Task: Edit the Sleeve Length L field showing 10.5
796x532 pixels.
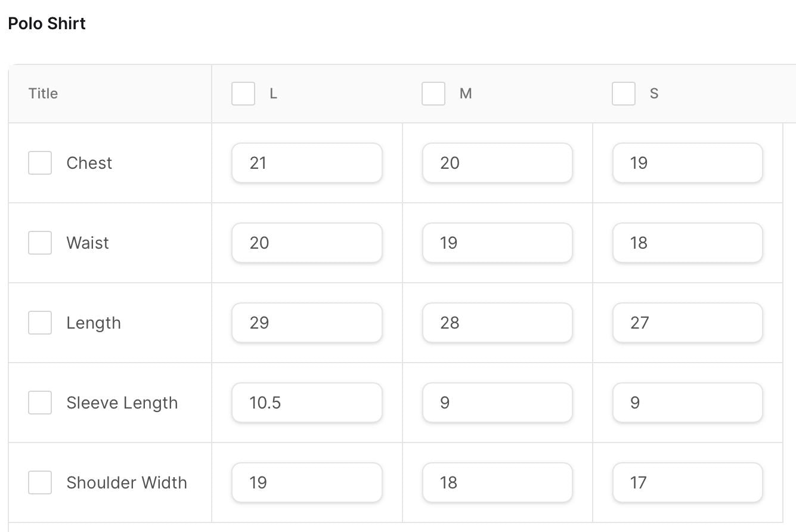Action: coord(306,403)
